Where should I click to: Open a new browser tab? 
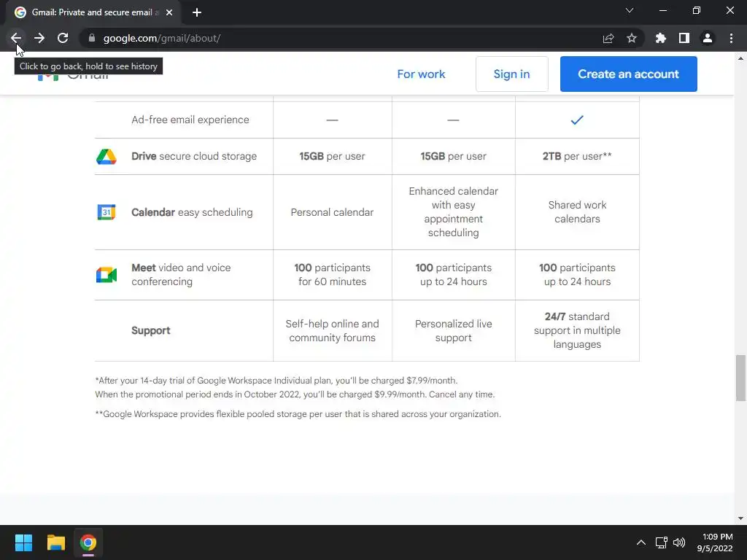(197, 12)
